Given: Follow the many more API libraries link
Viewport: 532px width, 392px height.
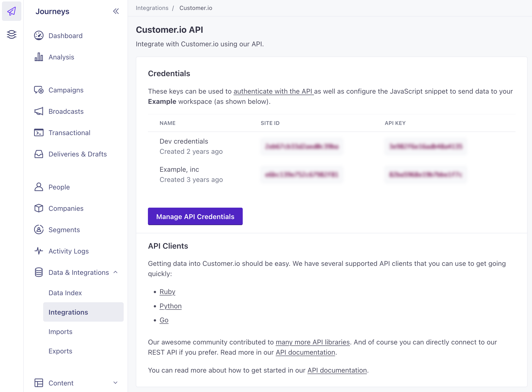Looking at the screenshot, I should click(313, 342).
